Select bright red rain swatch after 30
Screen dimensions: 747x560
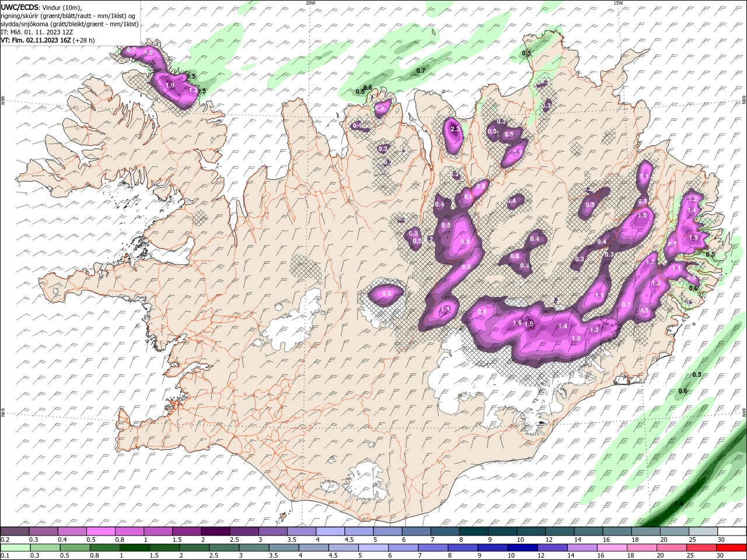[732, 548]
